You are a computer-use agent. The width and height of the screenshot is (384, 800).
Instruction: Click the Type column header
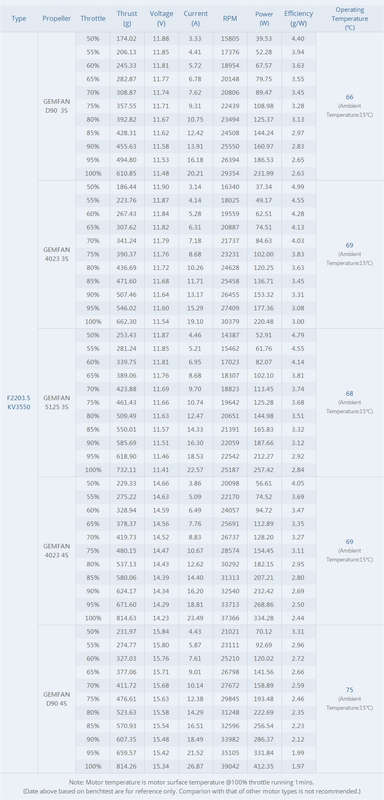19,18
